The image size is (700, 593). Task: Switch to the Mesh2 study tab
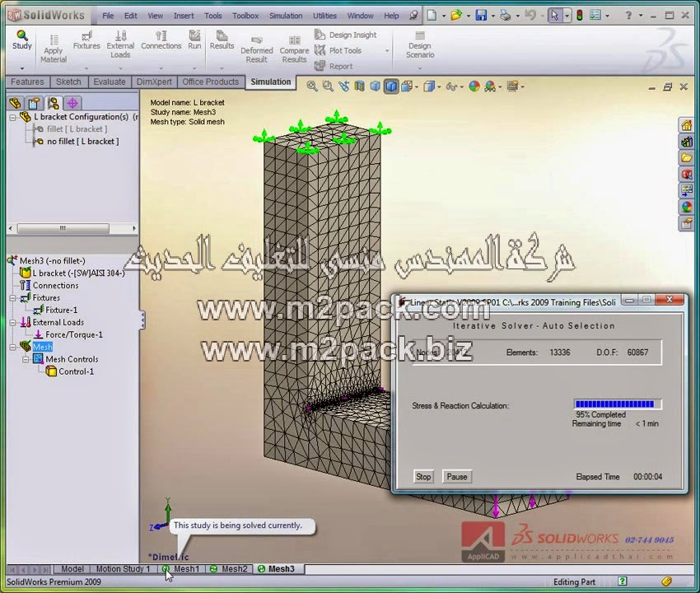coord(229,569)
